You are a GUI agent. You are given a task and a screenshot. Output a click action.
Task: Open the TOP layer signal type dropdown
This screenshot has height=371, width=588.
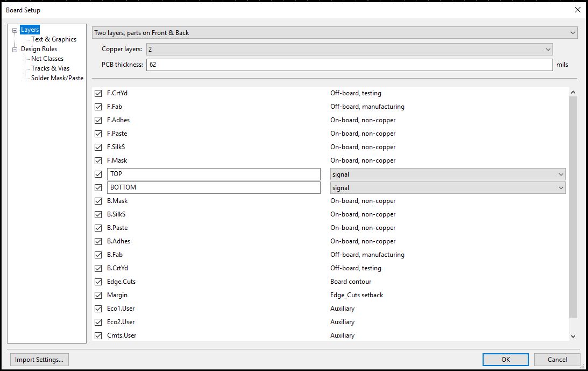tap(447, 174)
